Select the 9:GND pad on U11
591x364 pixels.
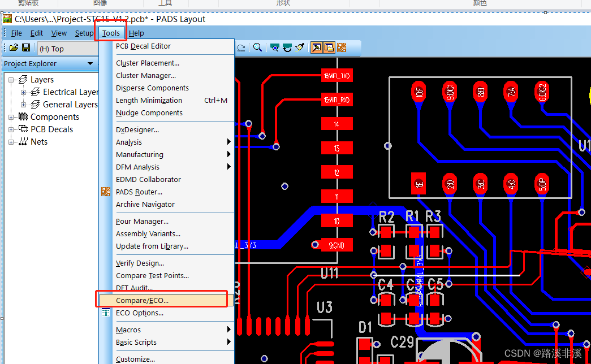(337, 245)
